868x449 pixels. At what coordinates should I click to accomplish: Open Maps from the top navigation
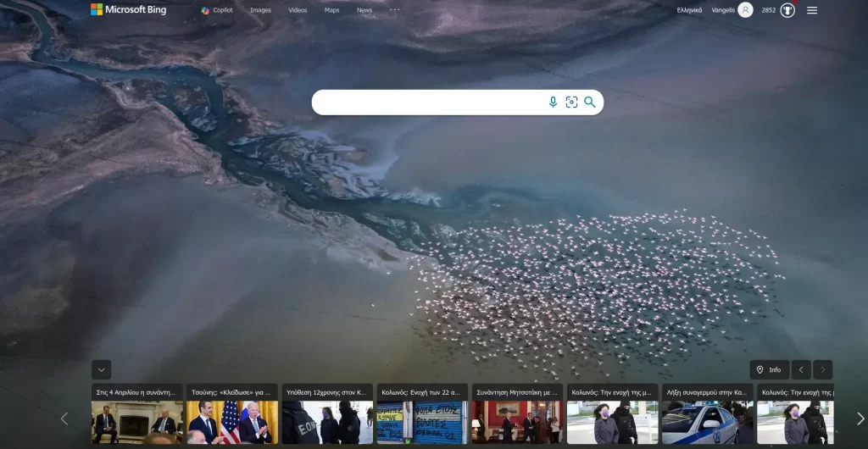pyautogui.click(x=331, y=10)
